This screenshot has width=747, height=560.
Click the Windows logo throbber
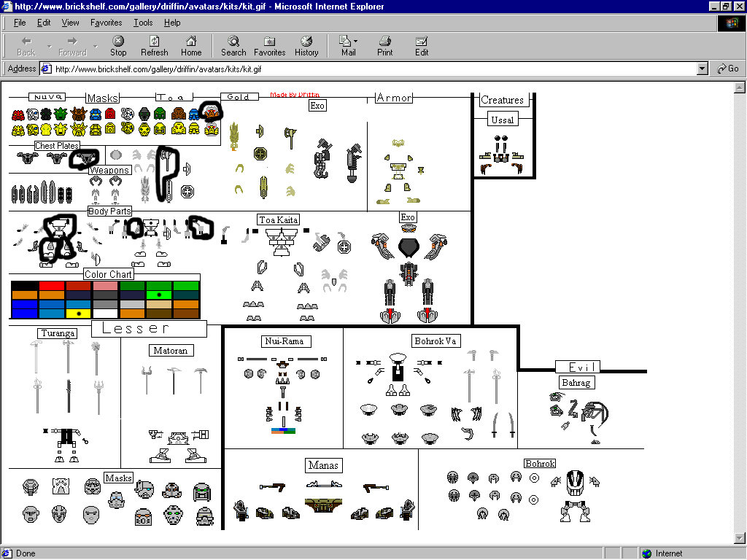tap(731, 23)
